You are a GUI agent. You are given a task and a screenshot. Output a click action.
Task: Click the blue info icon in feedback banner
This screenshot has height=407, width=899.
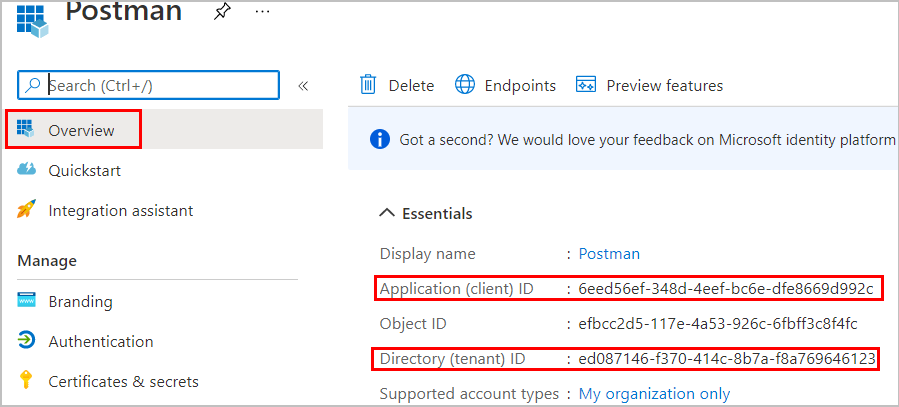click(380, 139)
